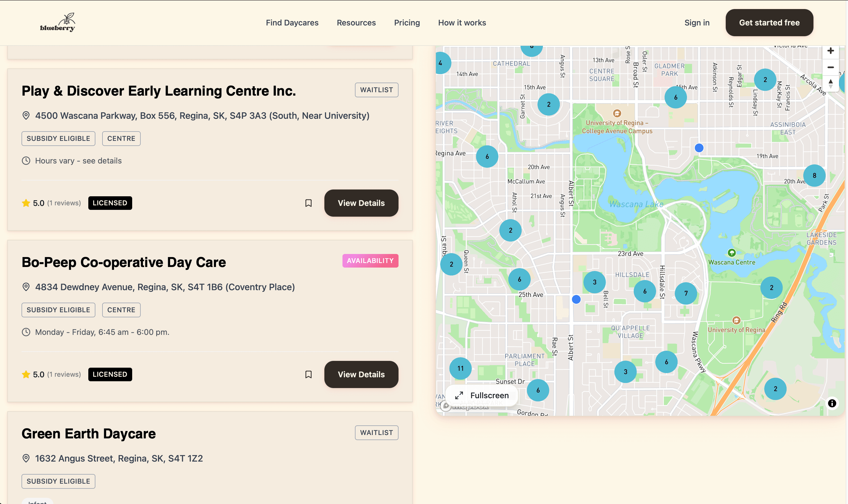Toggle bookmark on Play & Discover listing
Image resolution: width=848 pixels, height=504 pixels.
click(308, 203)
